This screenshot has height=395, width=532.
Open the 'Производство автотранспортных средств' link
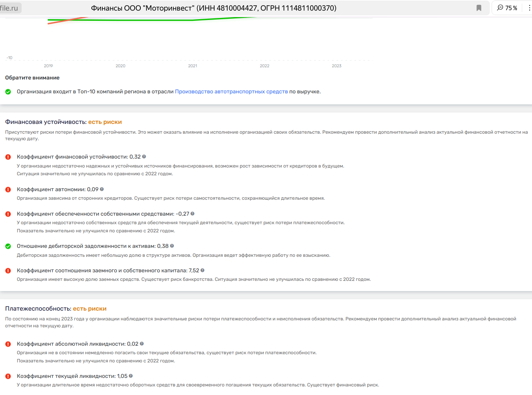231,92
